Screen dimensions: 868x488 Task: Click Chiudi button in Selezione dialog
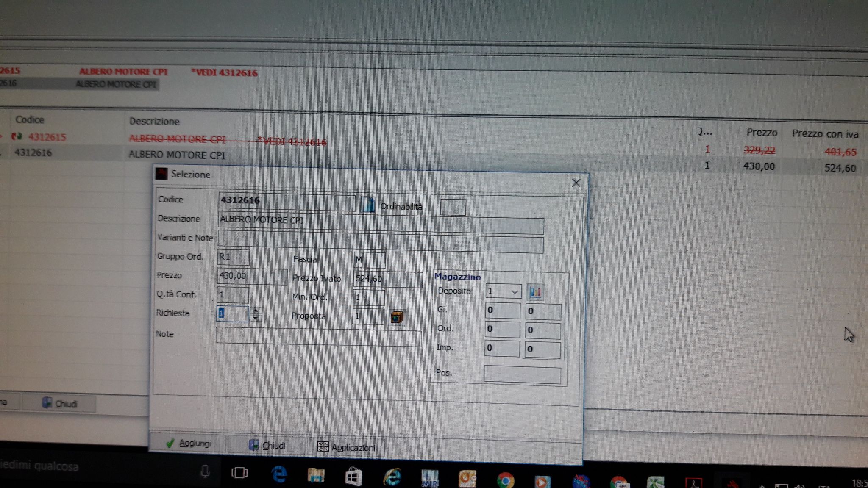point(267,446)
